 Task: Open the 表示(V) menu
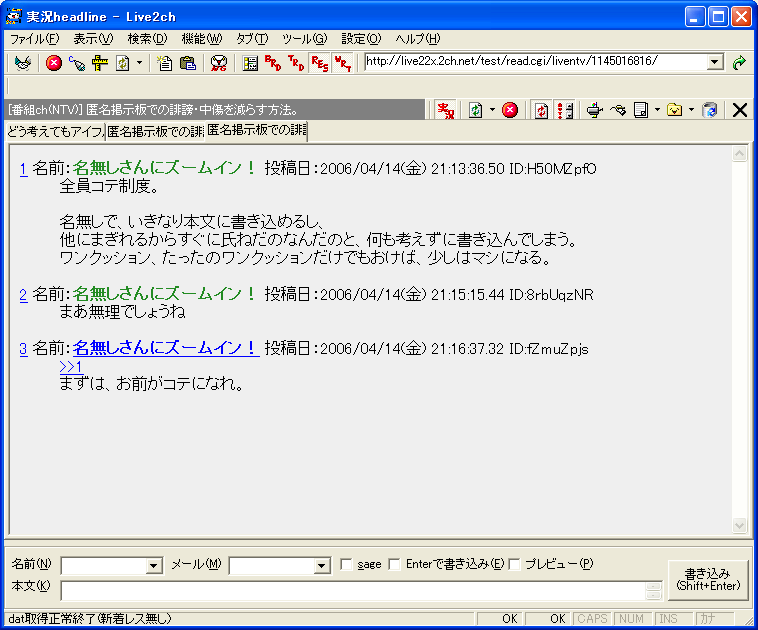(x=93, y=39)
